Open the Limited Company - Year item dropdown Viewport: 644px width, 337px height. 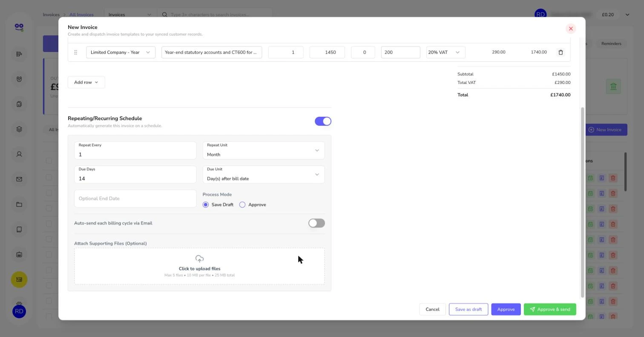click(x=121, y=52)
